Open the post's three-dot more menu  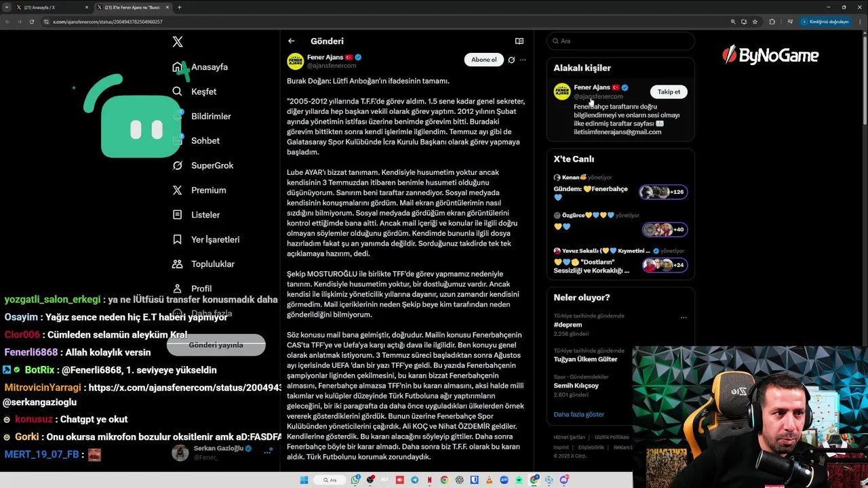pyautogui.click(x=523, y=60)
